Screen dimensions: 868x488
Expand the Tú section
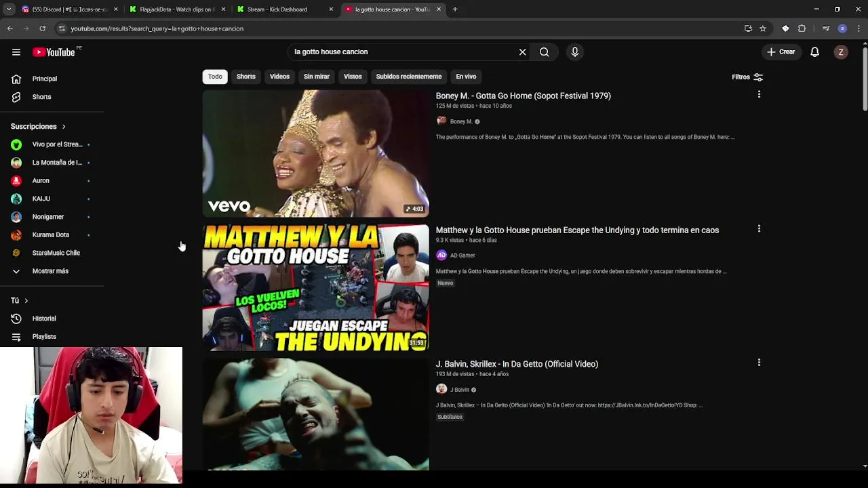click(20, 300)
